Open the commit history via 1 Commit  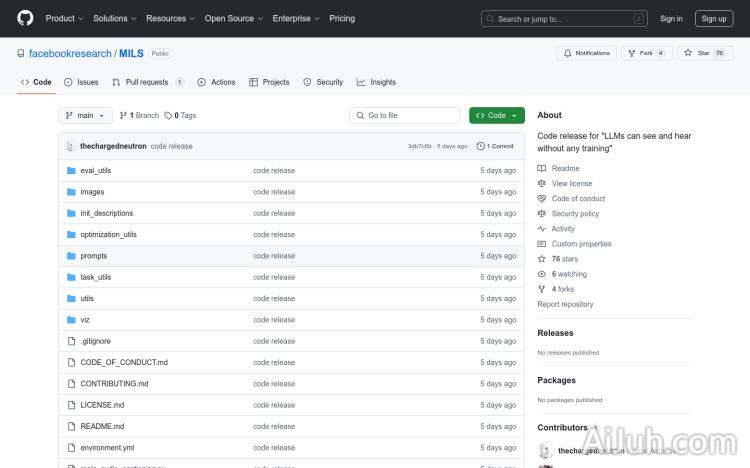coord(496,146)
